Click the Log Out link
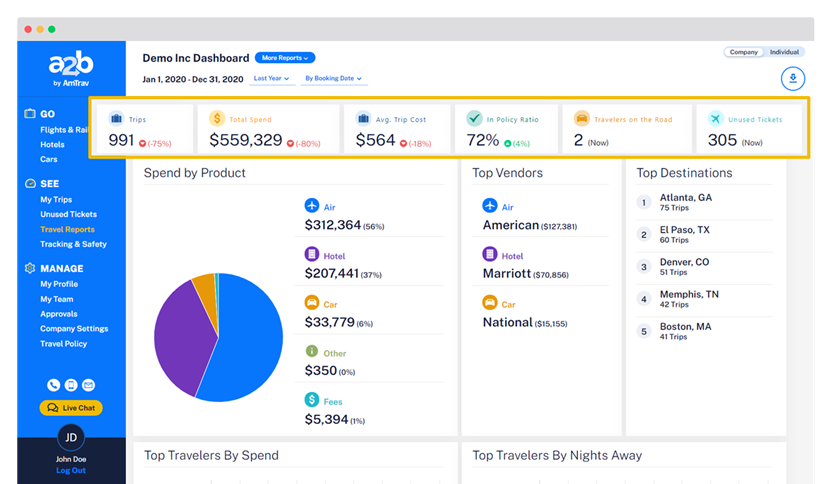Viewport: 832px width, 484px height. (70, 470)
